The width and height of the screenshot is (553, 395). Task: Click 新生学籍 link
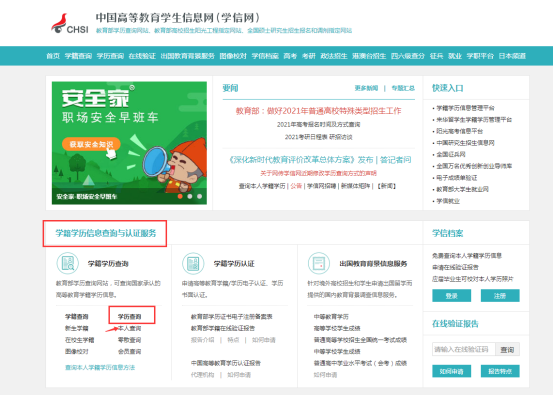77,328
